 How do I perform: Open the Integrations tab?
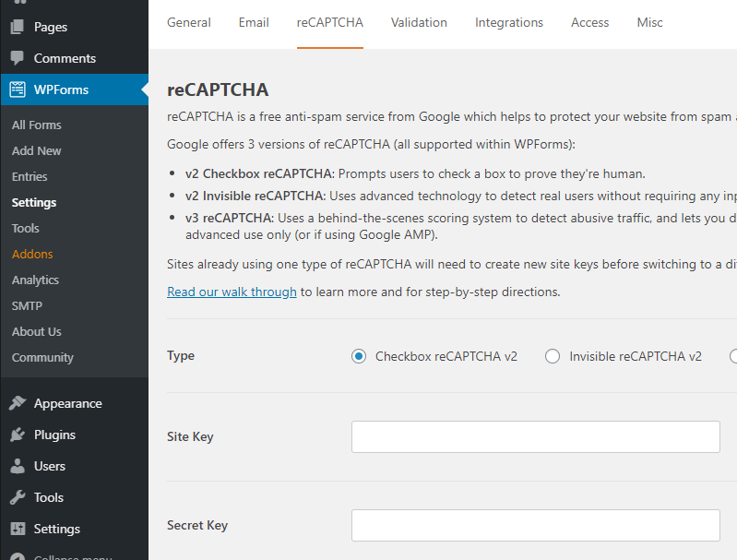coord(509,22)
